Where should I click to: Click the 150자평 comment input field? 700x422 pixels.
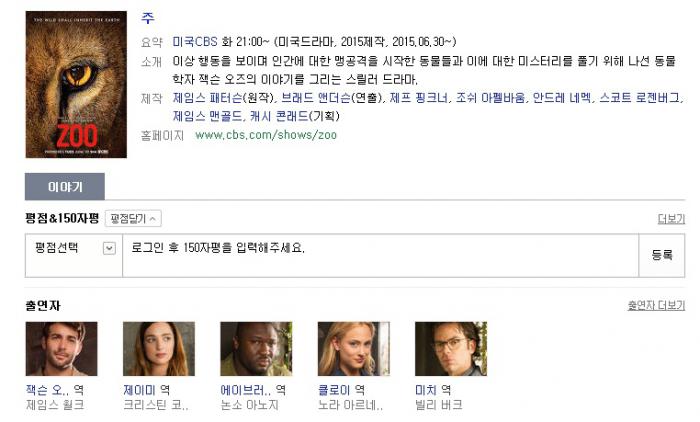coord(380,255)
